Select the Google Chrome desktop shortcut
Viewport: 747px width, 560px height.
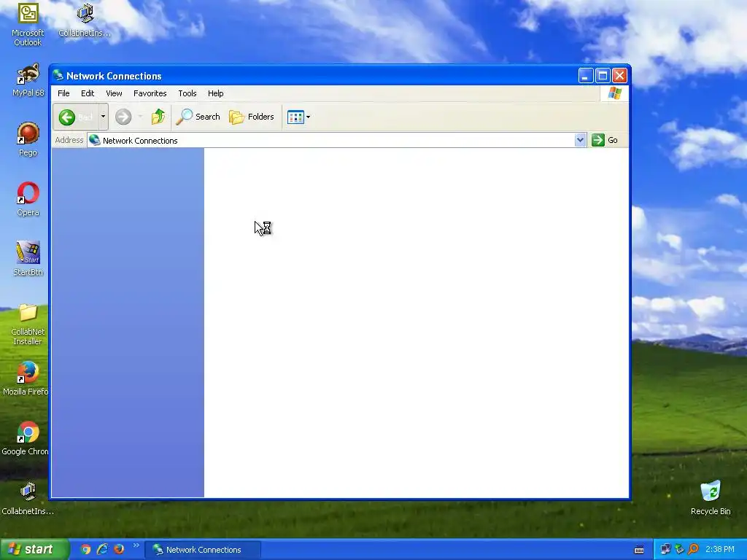pos(26,438)
